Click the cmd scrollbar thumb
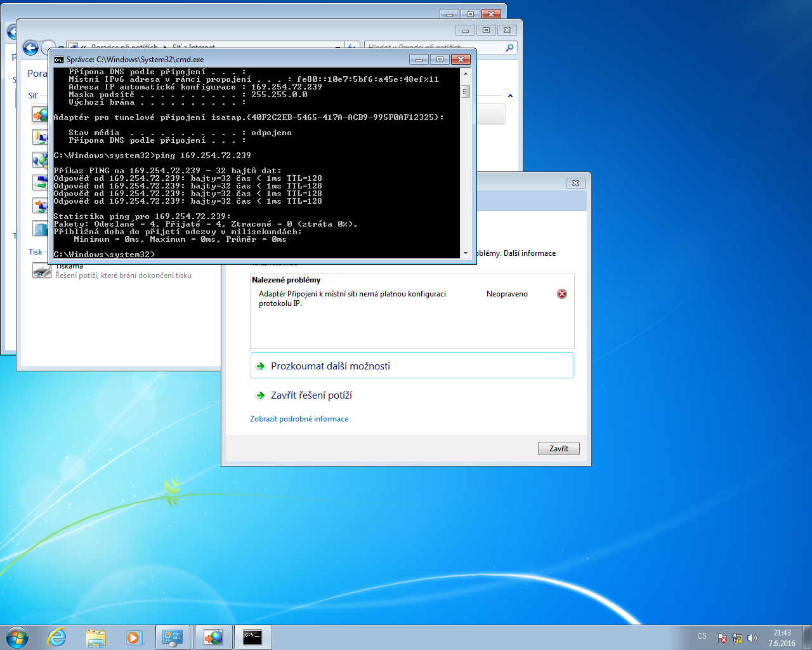This screenshot has width=812, height=650. (x=466, y=91)
